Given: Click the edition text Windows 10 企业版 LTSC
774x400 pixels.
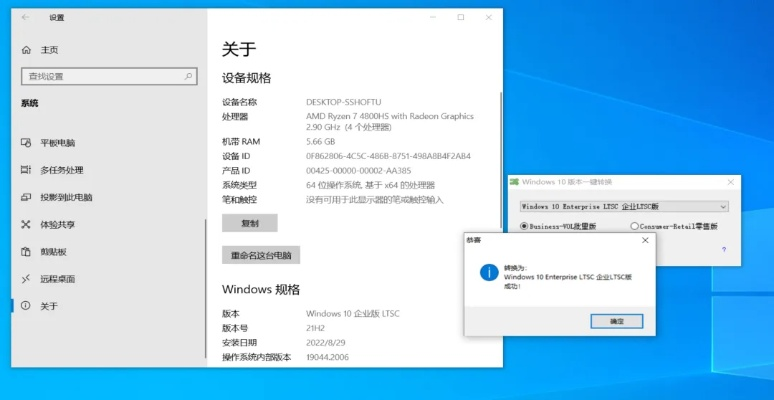Looking at the screenshot, I should point(352,314).
